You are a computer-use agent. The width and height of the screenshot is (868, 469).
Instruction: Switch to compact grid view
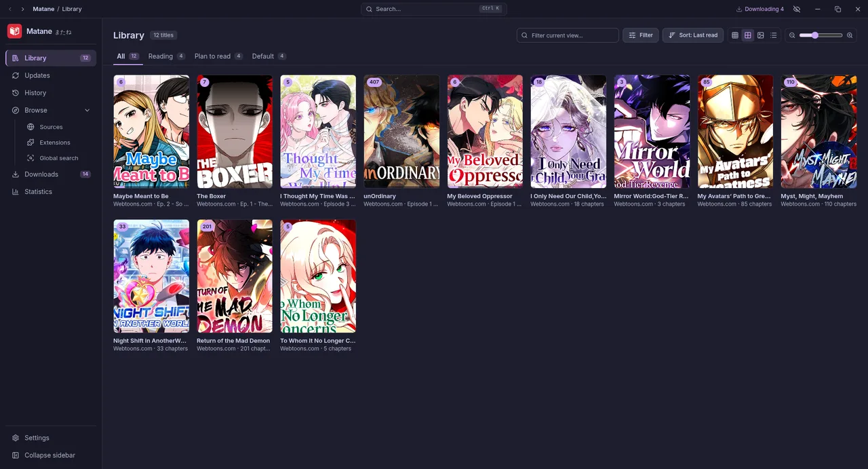(x=735, y=35)
